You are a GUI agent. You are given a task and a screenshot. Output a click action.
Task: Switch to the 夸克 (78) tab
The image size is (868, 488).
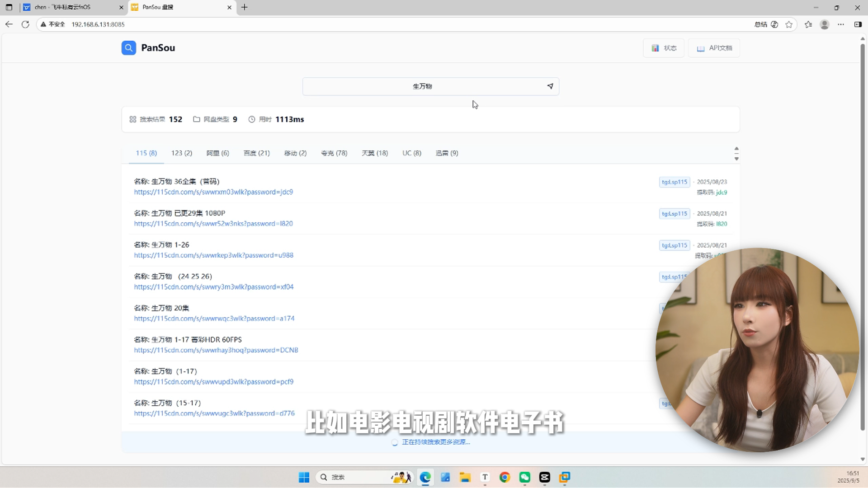coord(334,153)
